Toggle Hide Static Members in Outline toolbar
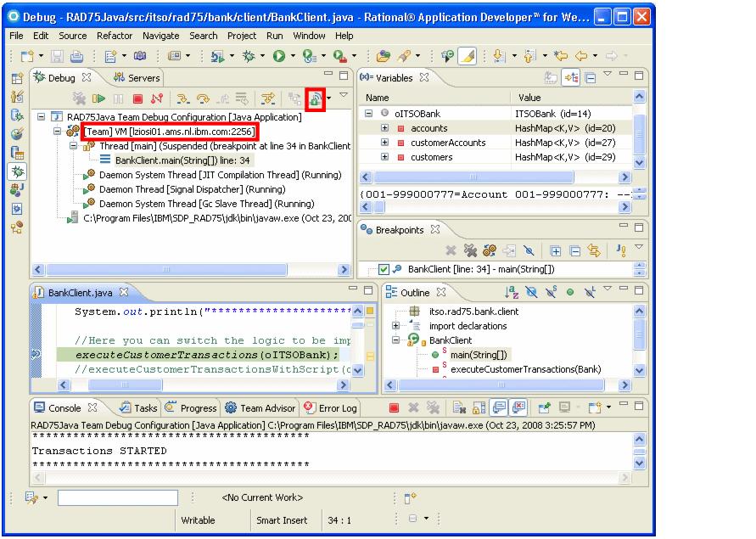 [x=551, y=292]
